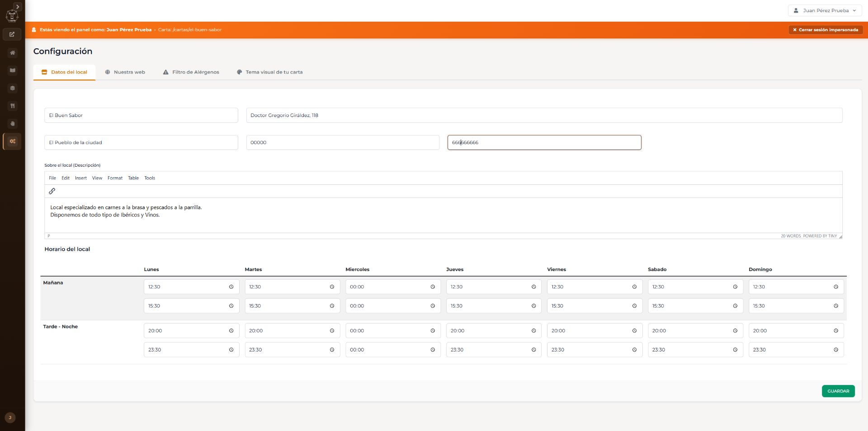868x431 pixels.
Task: Open clock picker for Sabado Mañana 15:30
Action: 735,306
